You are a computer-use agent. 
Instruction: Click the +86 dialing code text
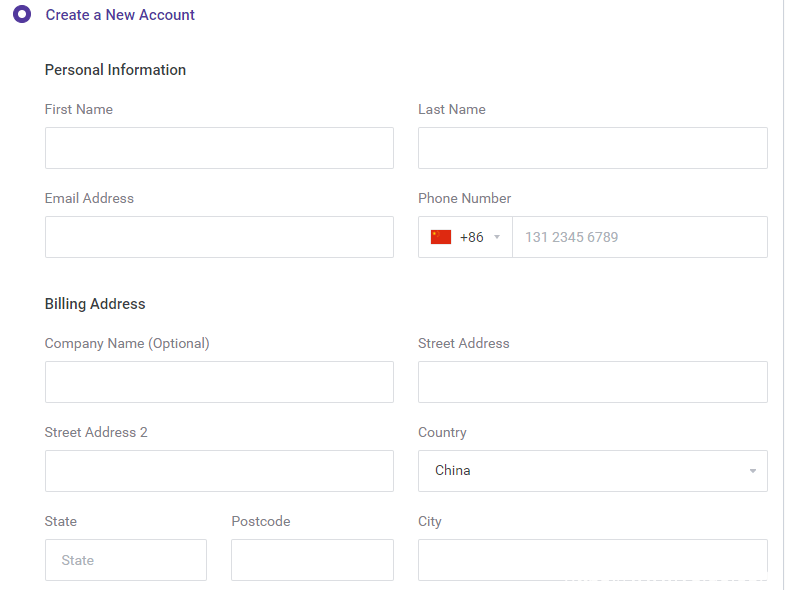[x=471, y=238]
